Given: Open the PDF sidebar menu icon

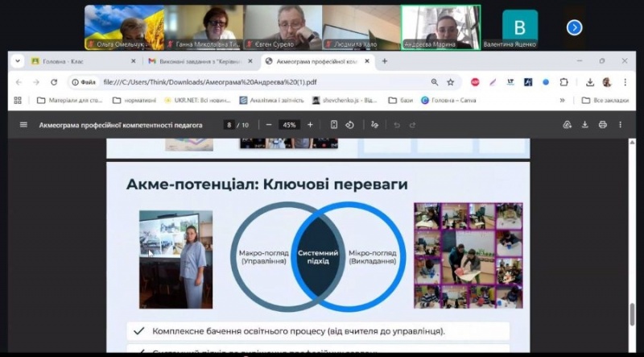Looking at the screenshot, I should tap(23, 125).
